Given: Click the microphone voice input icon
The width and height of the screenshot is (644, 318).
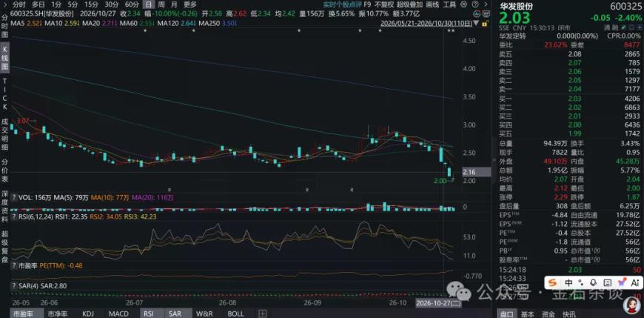Looking at the screenshot, I should coord(593,282).
